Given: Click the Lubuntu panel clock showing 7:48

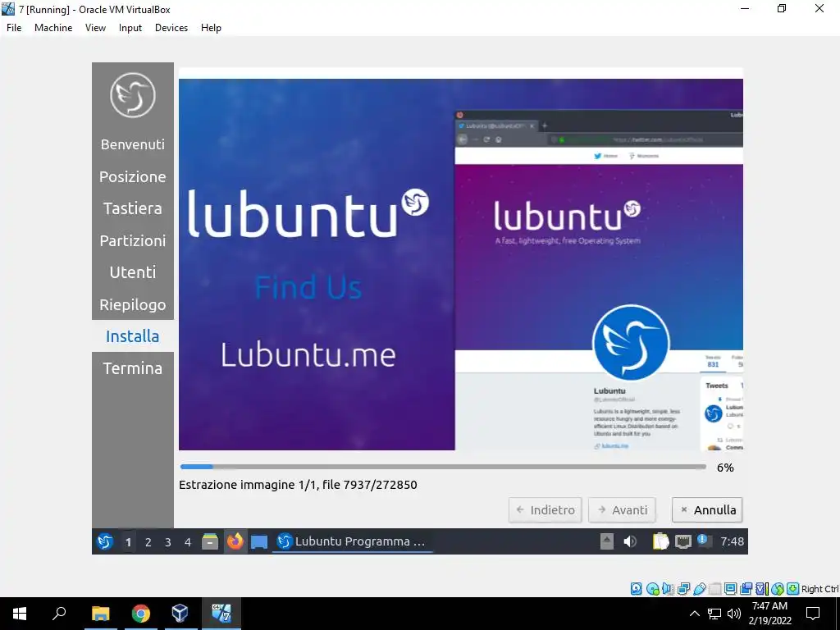Looking at the screenshot, I should pyautogui.click(x=732, y=541).
